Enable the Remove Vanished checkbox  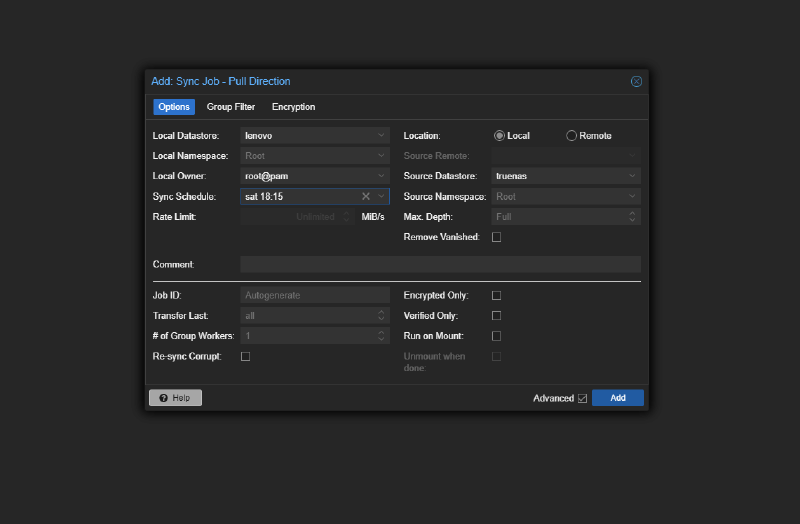click(496, 237)
